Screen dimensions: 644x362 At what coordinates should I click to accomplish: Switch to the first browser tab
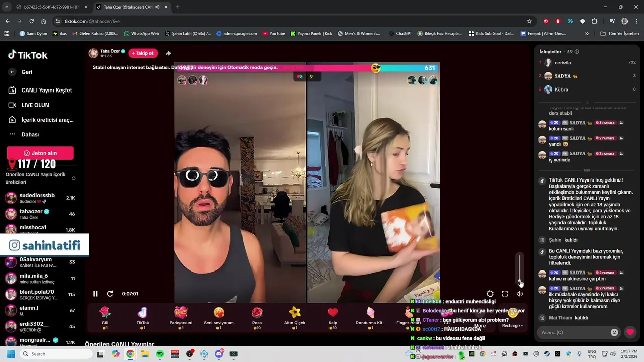51,7
